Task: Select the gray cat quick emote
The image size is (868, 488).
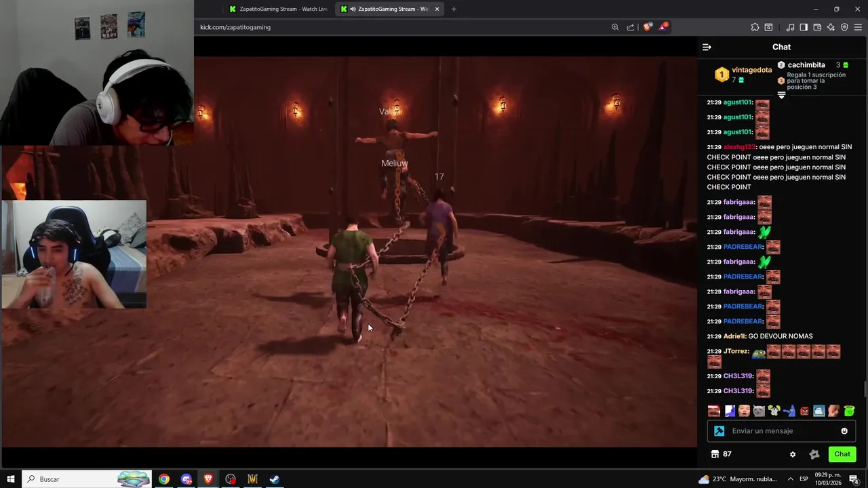Action: [x=759, y=411]
